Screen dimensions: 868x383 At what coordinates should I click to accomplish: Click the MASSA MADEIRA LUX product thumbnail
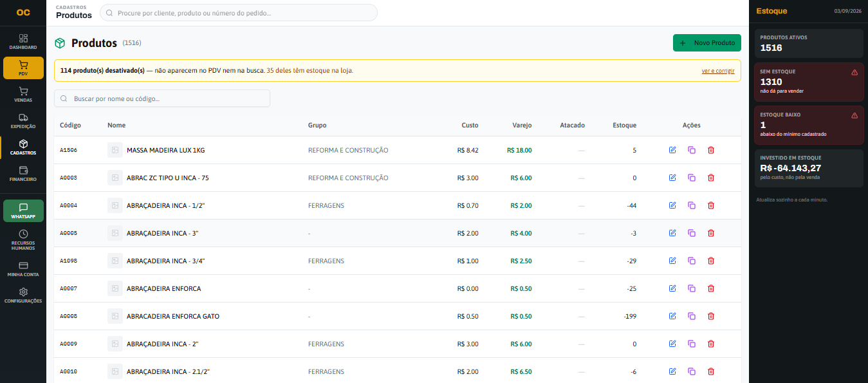[x=115, y=150]
